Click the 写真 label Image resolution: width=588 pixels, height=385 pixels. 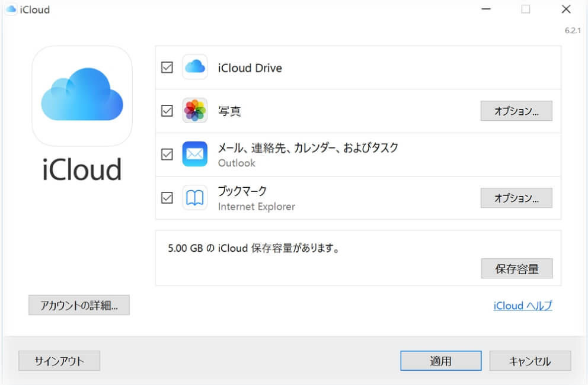229,111
